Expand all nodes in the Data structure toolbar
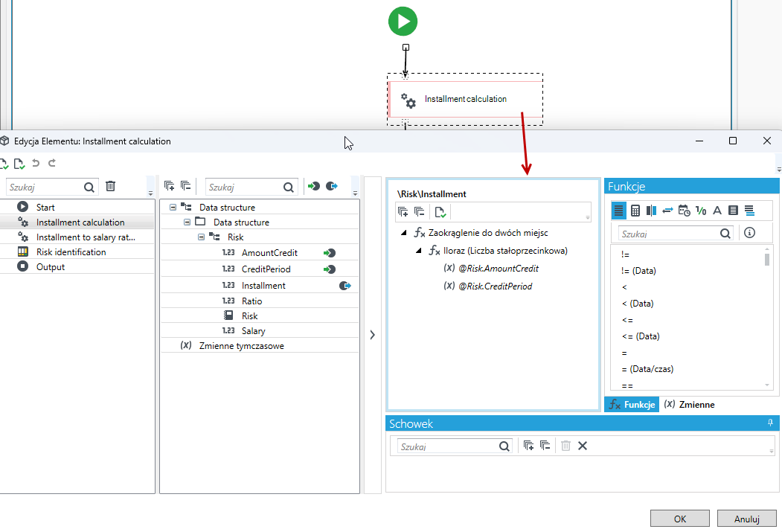Screen dimensions: 782x532 [170, 187]
